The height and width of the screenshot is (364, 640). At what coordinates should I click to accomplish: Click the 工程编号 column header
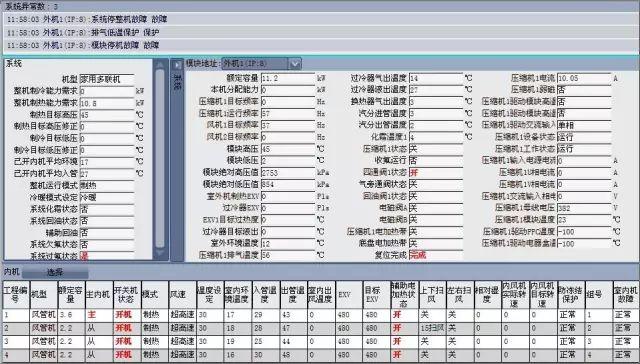[x=16, y=294]
